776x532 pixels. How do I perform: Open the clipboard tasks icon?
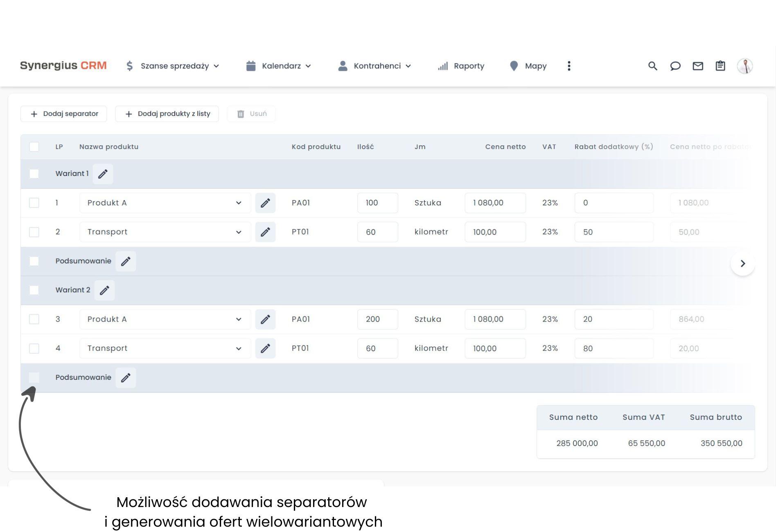(720, 66)
